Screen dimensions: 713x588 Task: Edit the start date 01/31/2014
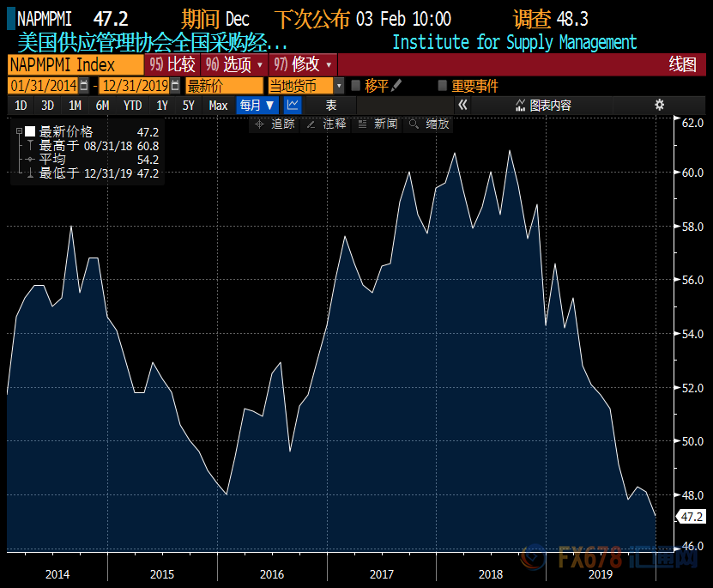(x=43, y=85)
